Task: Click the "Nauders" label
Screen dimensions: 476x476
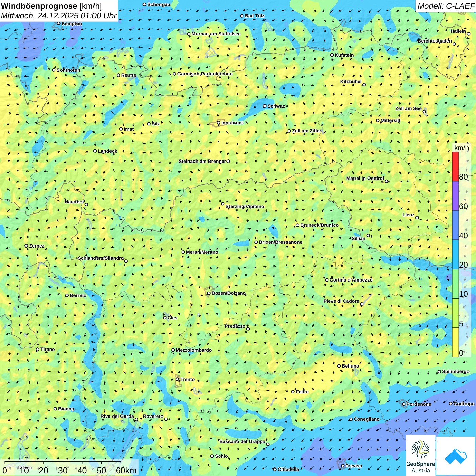Action: point(74,202)
